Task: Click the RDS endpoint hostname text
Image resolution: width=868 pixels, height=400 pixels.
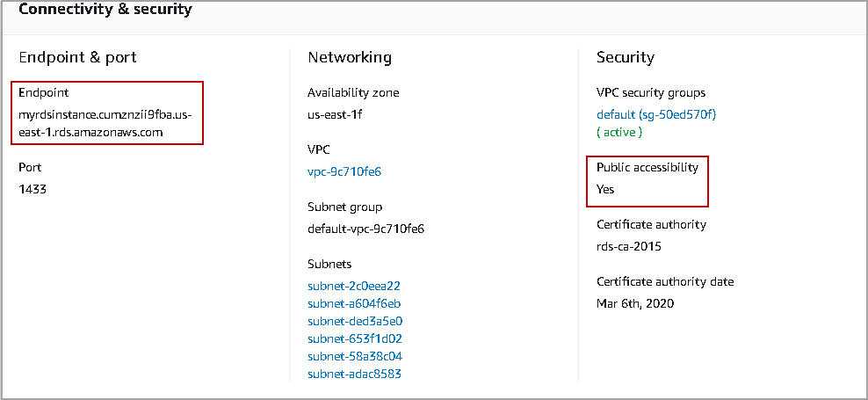Action: [104, 123]
